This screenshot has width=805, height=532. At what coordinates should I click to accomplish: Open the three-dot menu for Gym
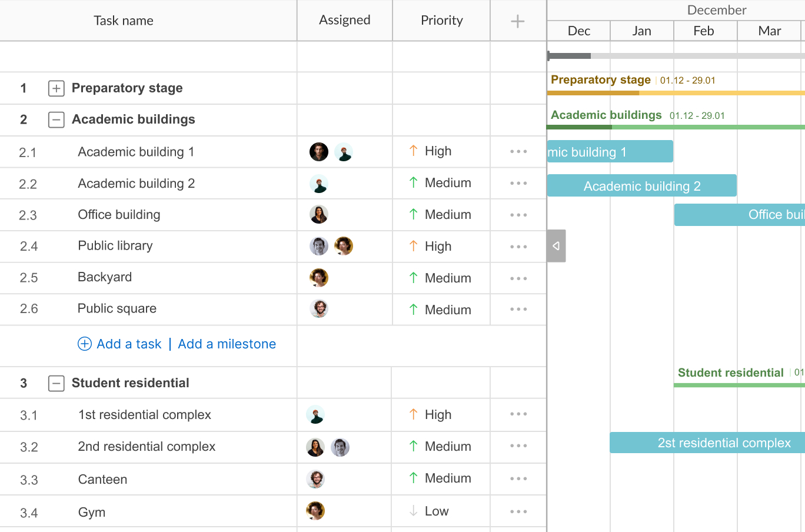(x=518, y=512)
